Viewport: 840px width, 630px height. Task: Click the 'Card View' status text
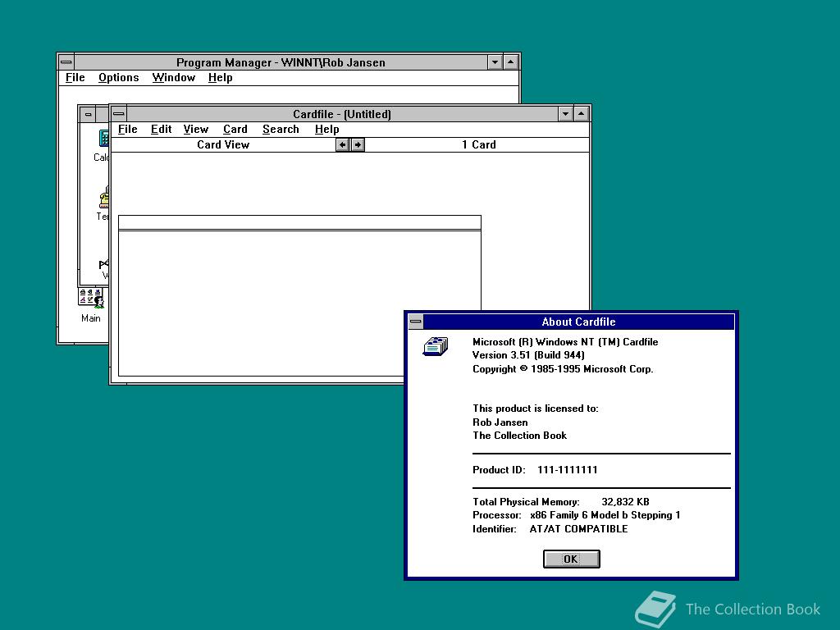223,144
